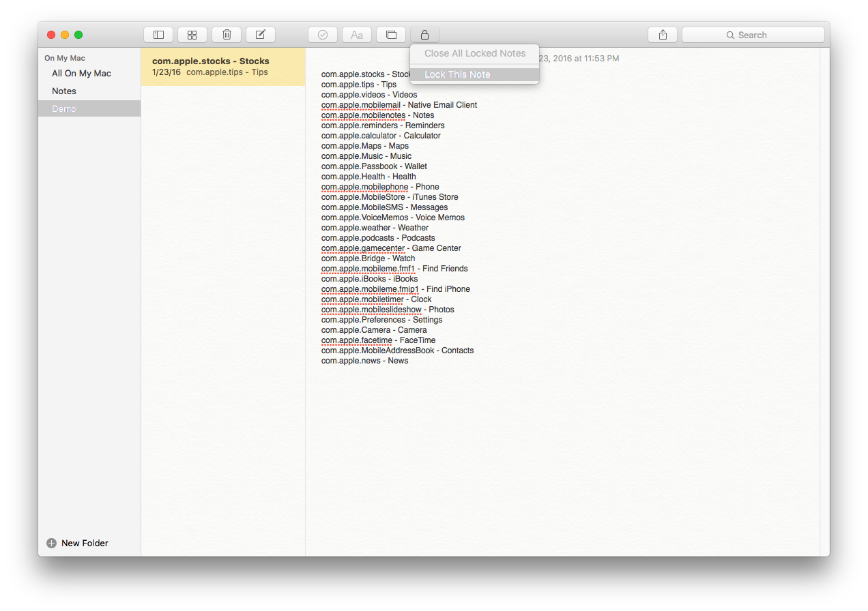
Task: Open the attachments browser grid icon
Action: pyautogui.click(x=192, y=35)
